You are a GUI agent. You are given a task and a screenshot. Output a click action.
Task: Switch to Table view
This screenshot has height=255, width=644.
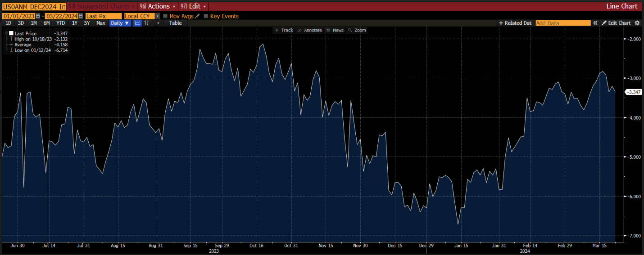point(175,23)
